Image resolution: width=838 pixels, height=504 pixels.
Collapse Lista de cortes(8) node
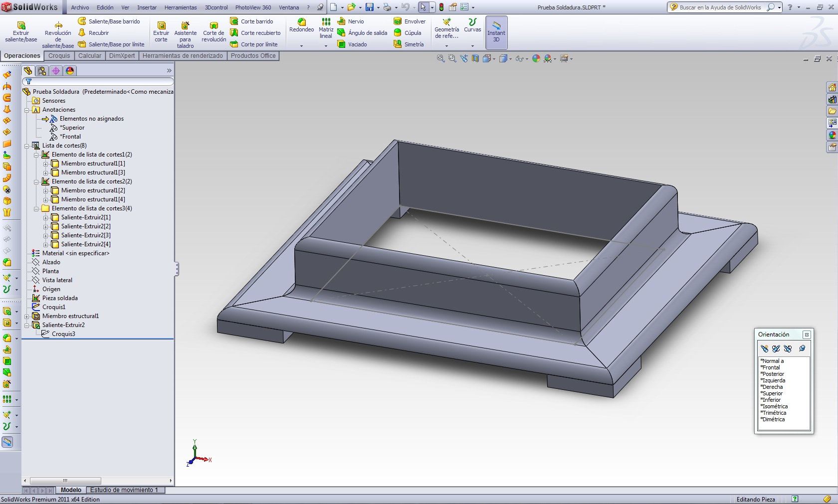[27, 146]
